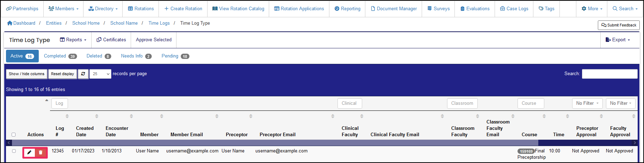Click the sort arrows above Created Date column

97,116
